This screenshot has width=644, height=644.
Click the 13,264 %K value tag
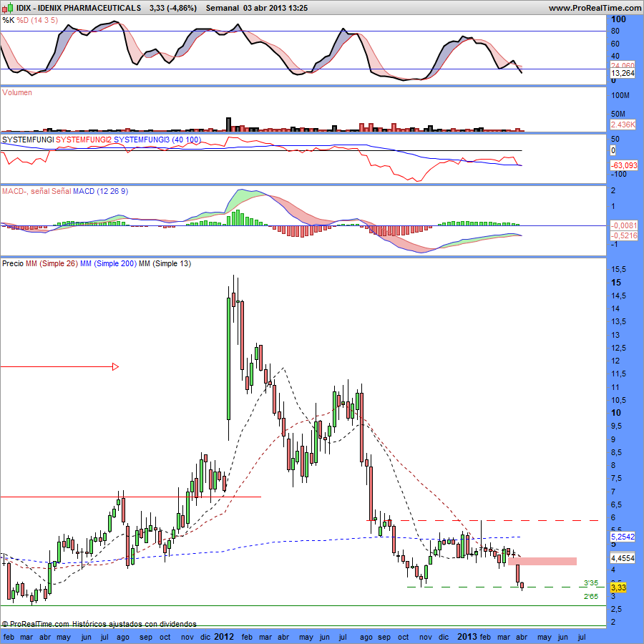tap(623, 73)
